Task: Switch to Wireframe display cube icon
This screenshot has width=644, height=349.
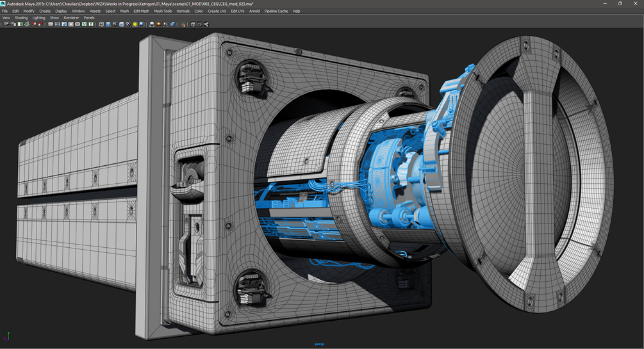Action: click(101, 24)
